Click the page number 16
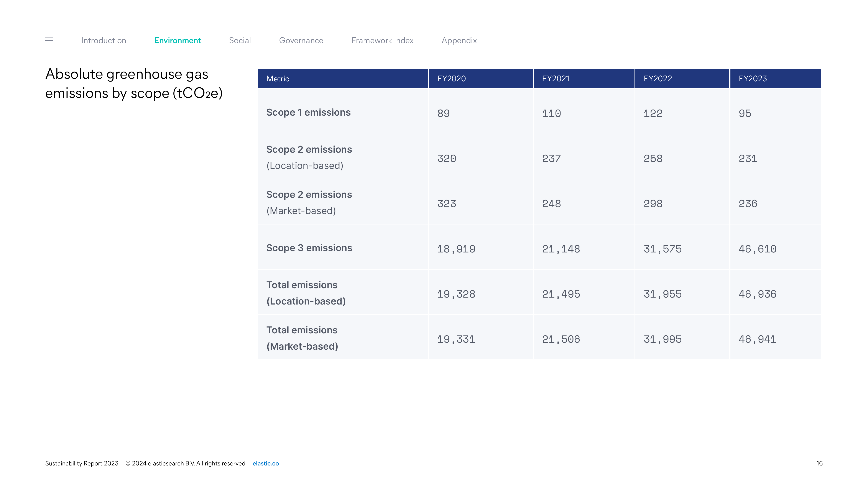This screenshot has width=868, height=488. (819, 463)
